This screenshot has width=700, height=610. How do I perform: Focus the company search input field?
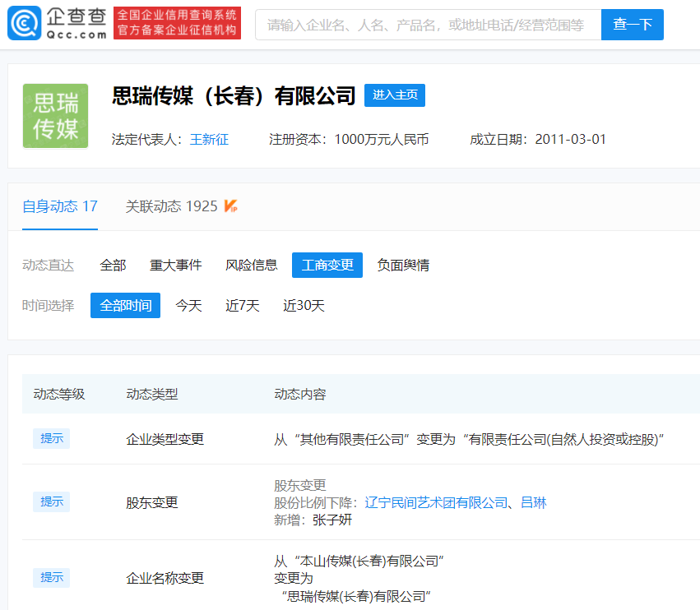point(428,25)
